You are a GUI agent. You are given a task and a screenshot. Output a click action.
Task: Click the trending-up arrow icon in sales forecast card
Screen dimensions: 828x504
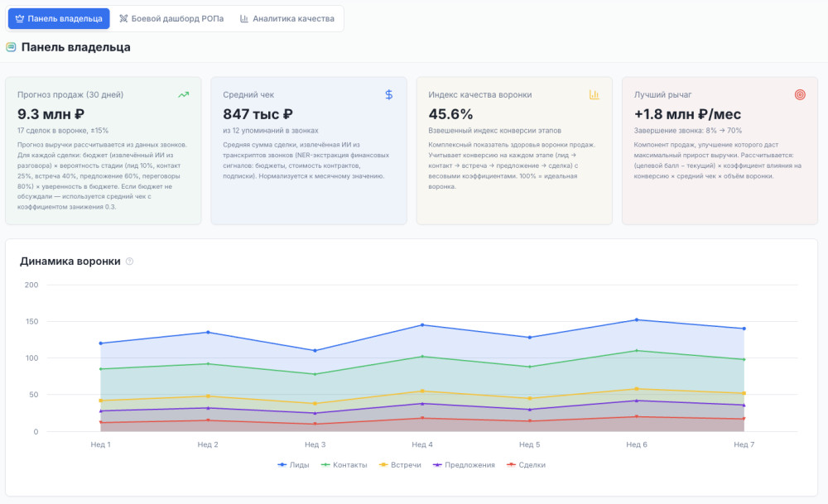click(183, 95)
